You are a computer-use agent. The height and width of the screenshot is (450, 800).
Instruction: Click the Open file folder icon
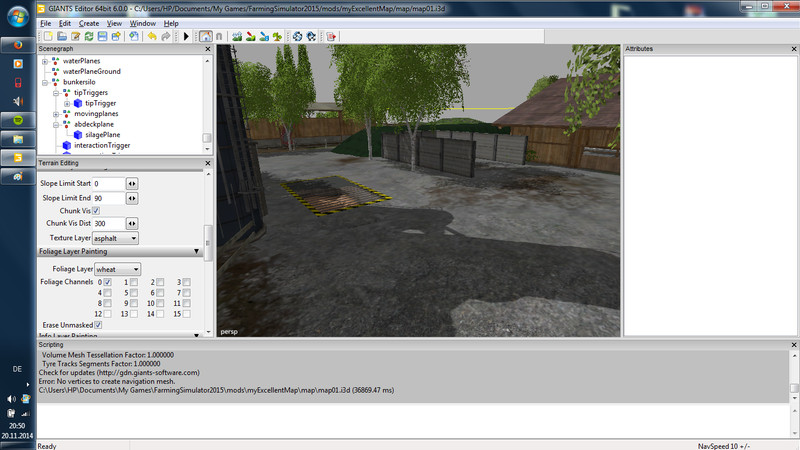tap(62, 36)
